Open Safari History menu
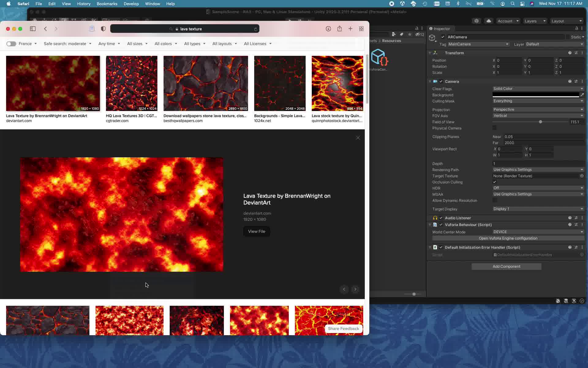 (x=84, y=4)
